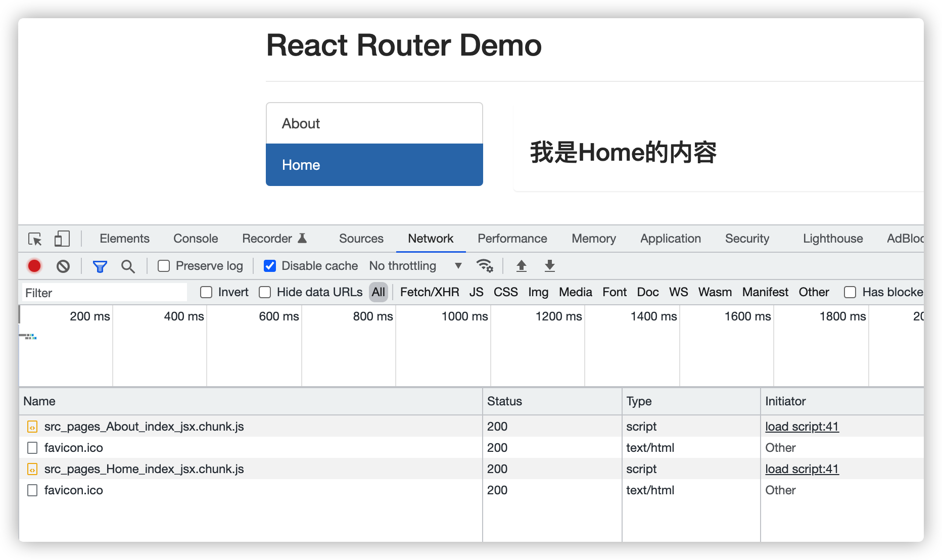Click the request activity bars in overview

click(28, 336)
